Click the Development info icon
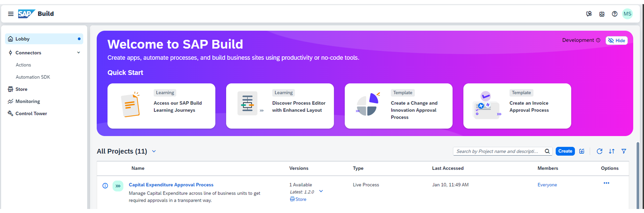The height and width of the screenshot is (213, 644). (x=598, y=40)
